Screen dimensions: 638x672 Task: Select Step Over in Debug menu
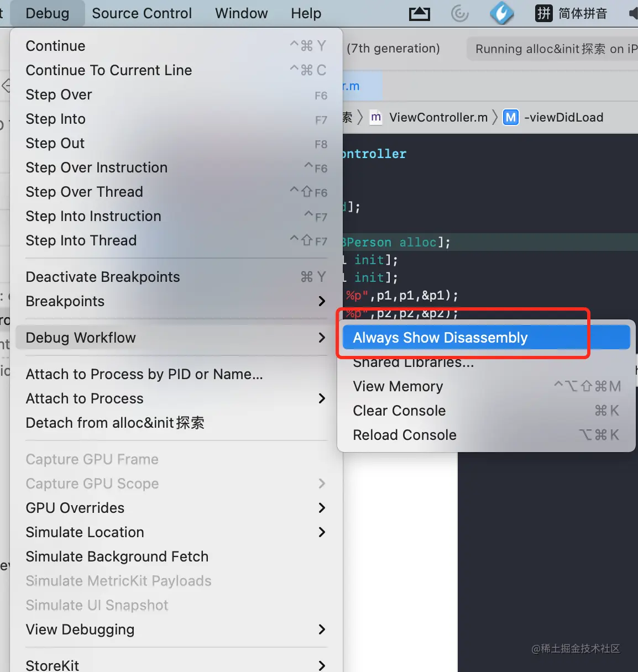click(x=176, y=95)
